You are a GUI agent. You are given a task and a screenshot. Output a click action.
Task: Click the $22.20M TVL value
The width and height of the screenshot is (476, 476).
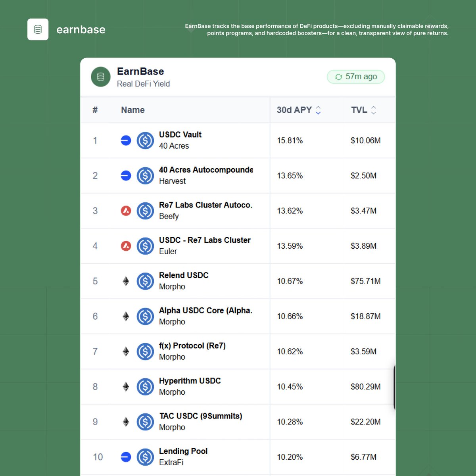pos(366,422)
